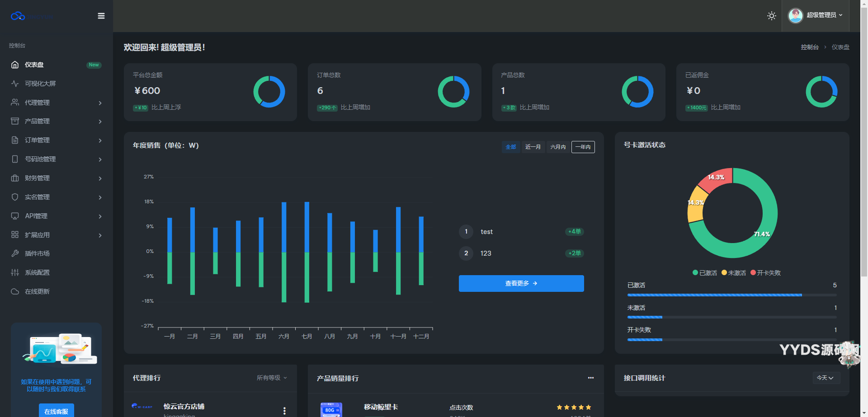Click the 仪表盘 home icon in sidebar
This screenshot has height=417, width=868.
pos(15,65)
